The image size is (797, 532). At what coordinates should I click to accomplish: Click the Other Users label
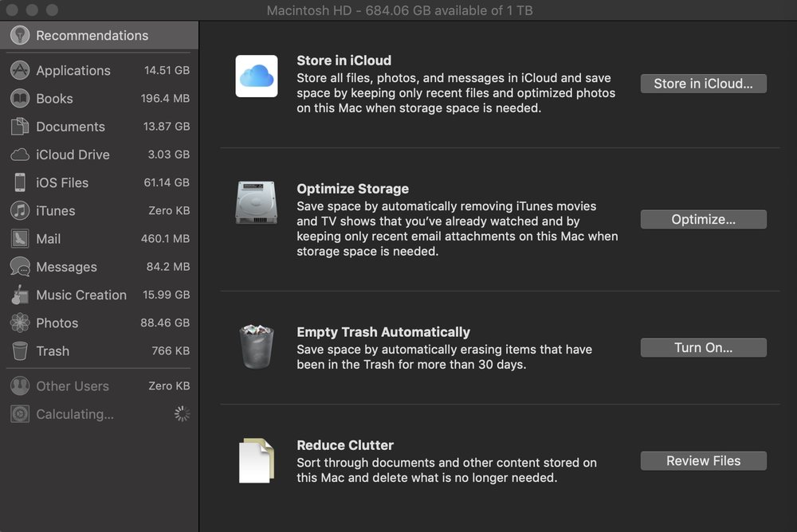tap(73, 385)
